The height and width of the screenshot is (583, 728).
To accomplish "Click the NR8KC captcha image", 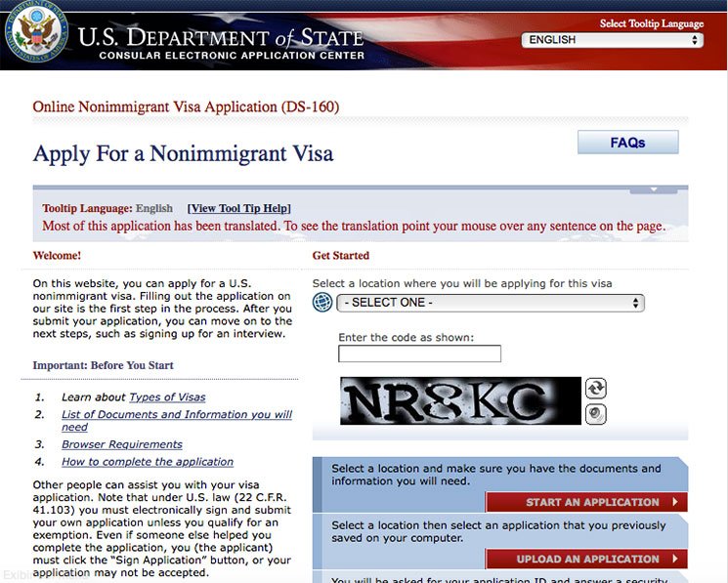I will (x=459, y=400).
